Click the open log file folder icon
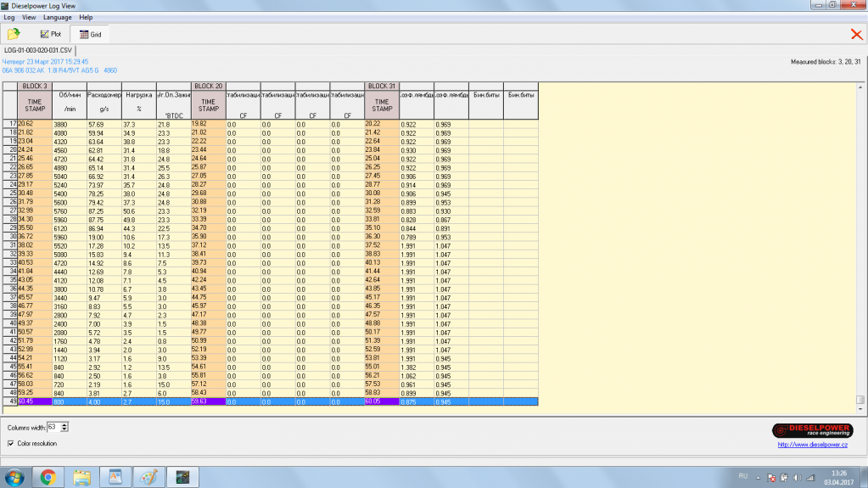 14,34
